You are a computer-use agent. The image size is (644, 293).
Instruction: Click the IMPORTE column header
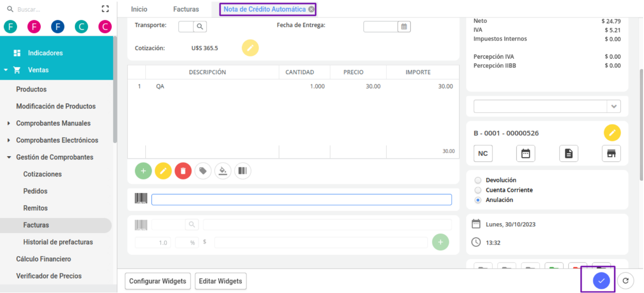pyautogui.click(x=418, y=72)
